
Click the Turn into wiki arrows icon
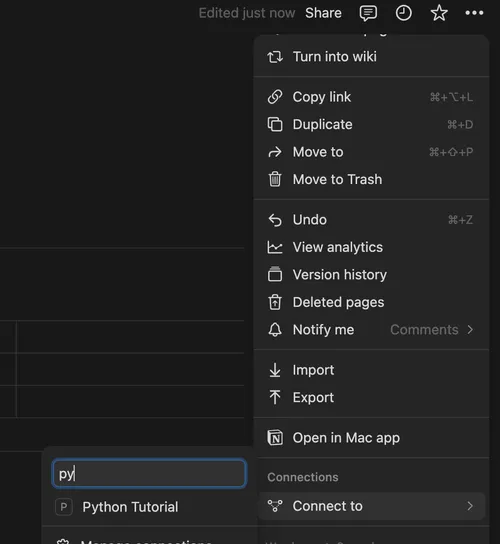click(x=275, y=57)
